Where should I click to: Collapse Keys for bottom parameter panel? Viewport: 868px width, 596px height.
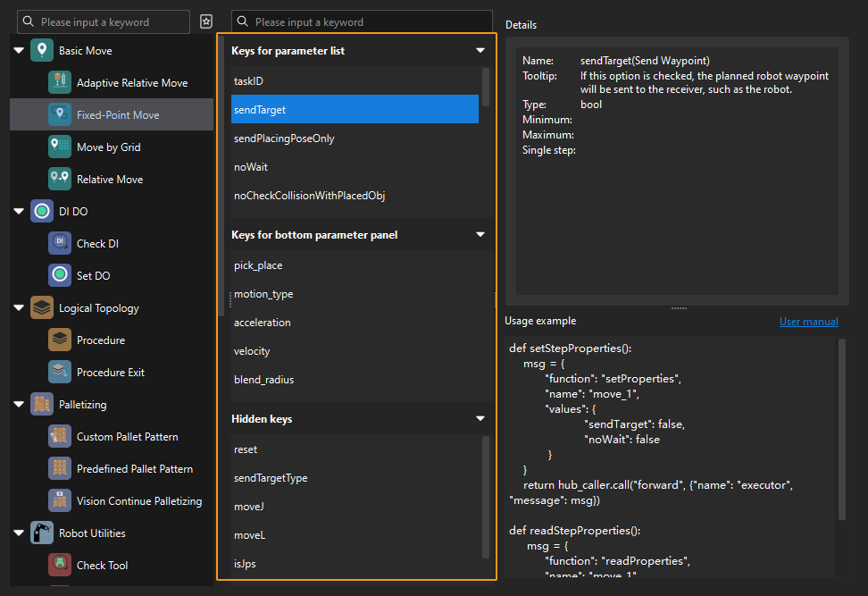click(480, 235)
